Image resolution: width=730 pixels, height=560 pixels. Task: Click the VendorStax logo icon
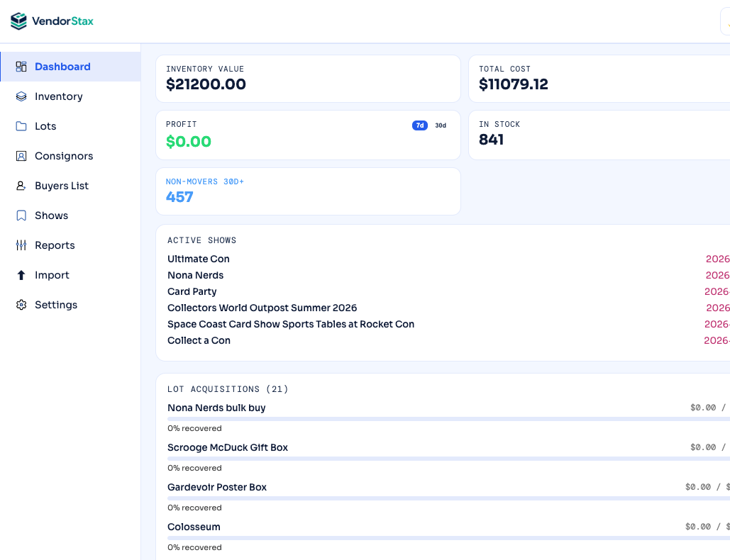(x=18, y=21)
